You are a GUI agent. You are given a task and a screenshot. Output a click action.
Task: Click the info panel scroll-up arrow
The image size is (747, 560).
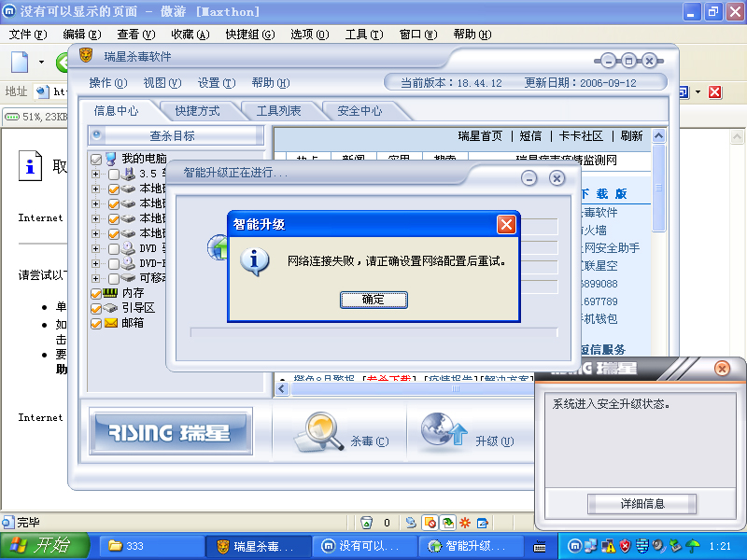tap(658, 136)
